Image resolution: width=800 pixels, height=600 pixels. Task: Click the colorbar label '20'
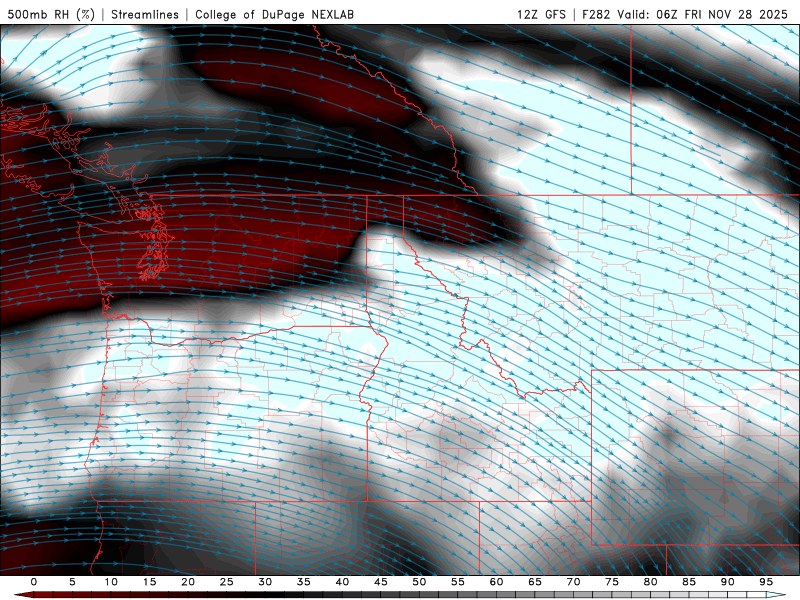pyautogui.click(x=188, y=582)
